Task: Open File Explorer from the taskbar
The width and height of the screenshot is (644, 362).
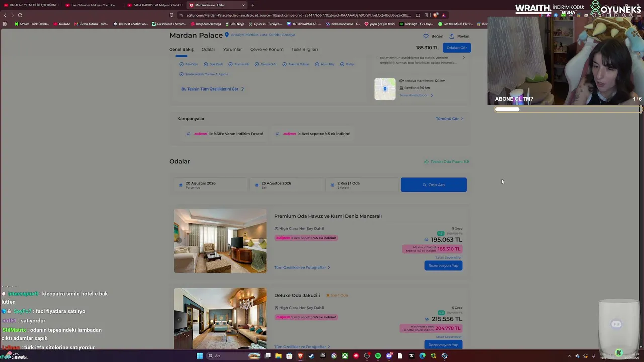Action: (x=278, y=356)
